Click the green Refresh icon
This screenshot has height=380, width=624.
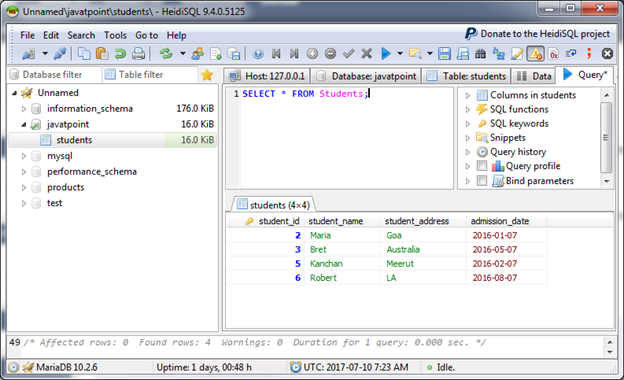166,53
